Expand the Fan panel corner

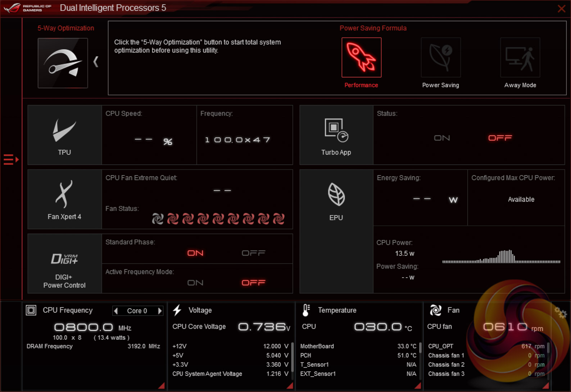click(546, 386)
